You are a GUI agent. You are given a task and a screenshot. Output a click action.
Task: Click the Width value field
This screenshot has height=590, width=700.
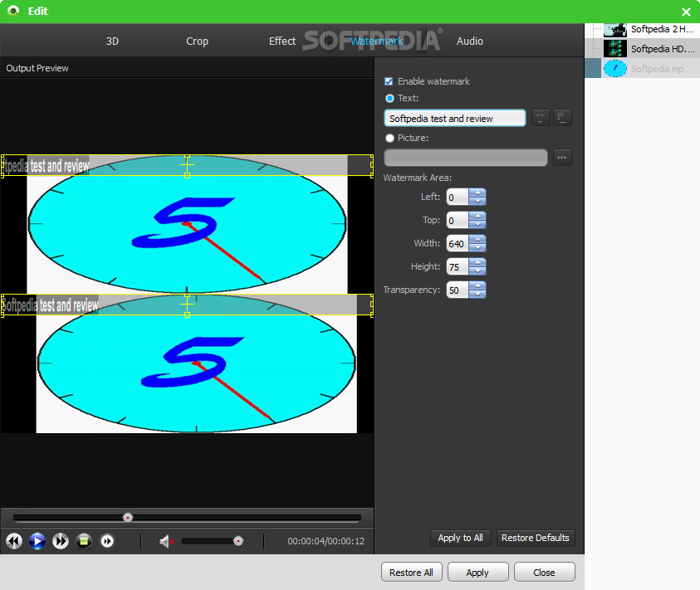click(458, 243)
